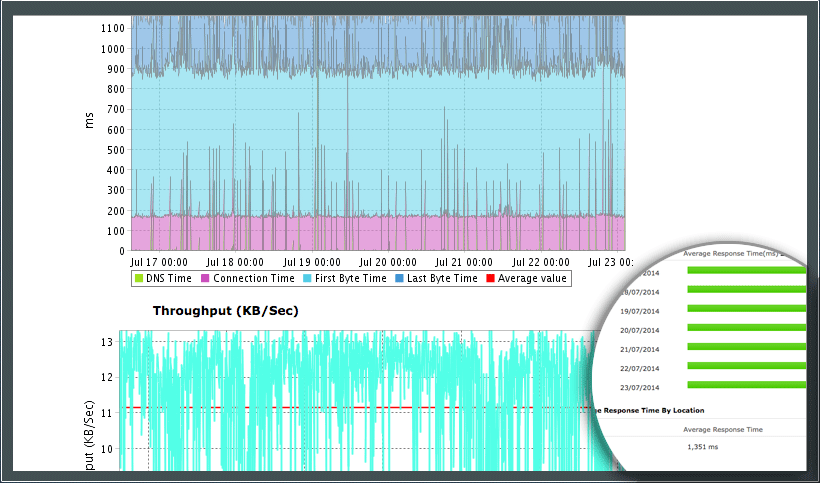The image size is (820, 483).
Task: Click the Response Time By Location heading
Action: coord(652,410)
